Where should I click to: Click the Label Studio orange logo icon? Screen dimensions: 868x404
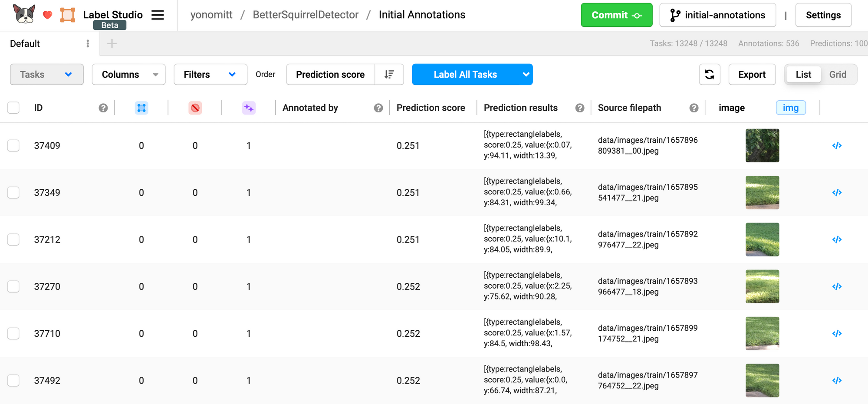point(68,15)
